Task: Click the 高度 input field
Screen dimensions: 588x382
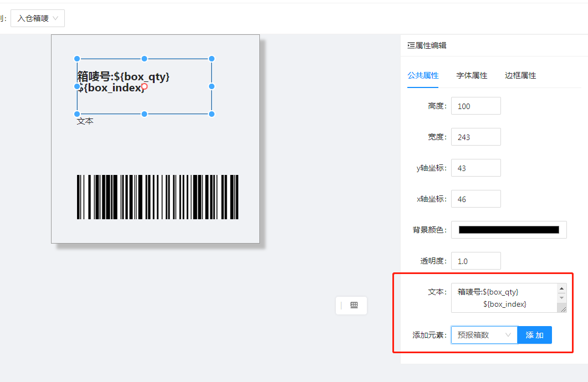Action: 476,106
